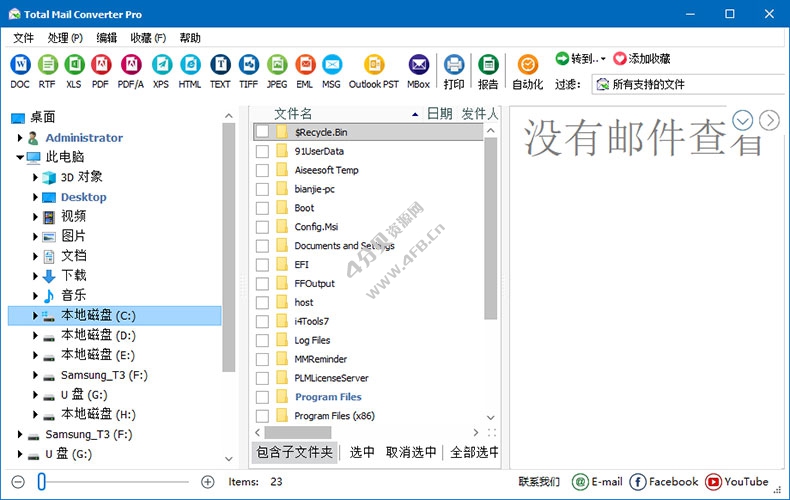
Task: Click the 包含子文件夹 button
Action: pos(295,452)
